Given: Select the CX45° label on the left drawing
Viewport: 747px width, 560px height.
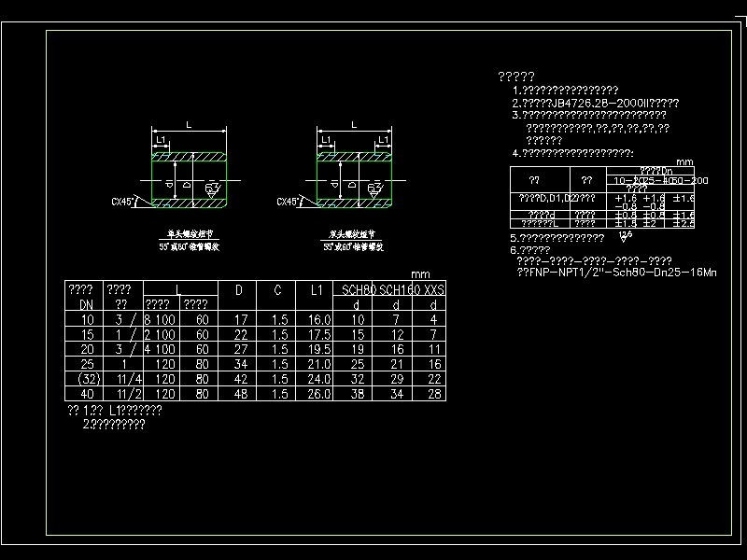Looking at the screenshot, I should click(122, 202).
